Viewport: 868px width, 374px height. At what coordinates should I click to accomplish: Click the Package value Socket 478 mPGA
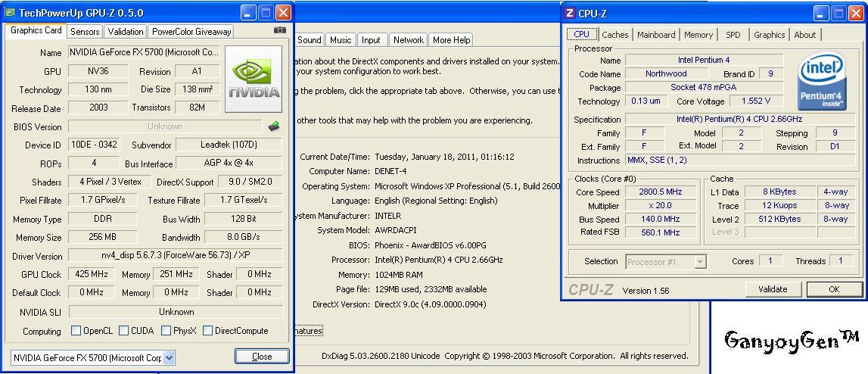click(x=705, y=88)
